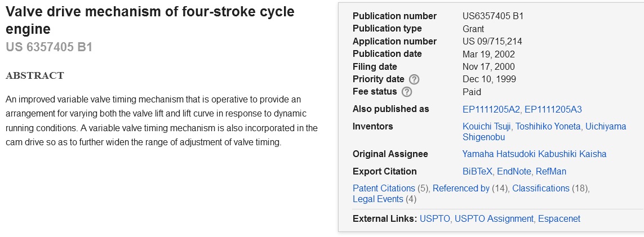Jump to Legal Events section
Viewport: 644px width, 237px height.
click(378, 199)
